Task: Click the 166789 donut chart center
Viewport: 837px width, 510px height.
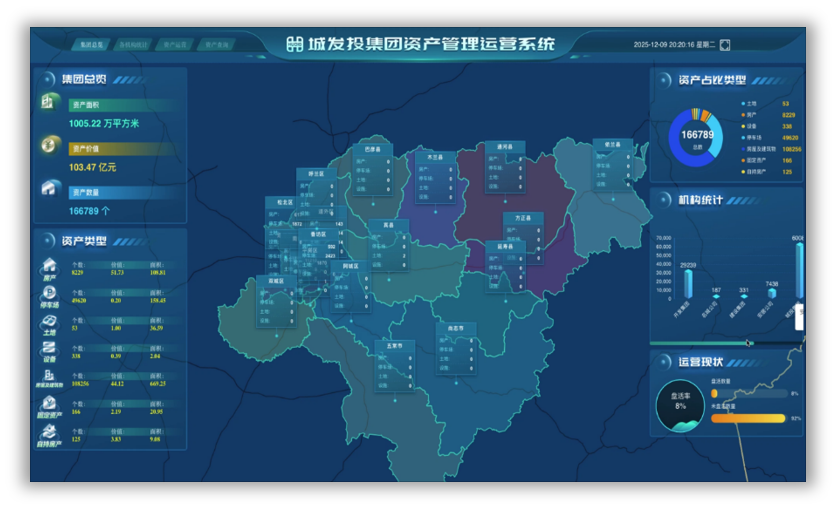Action: pos(697,136)
